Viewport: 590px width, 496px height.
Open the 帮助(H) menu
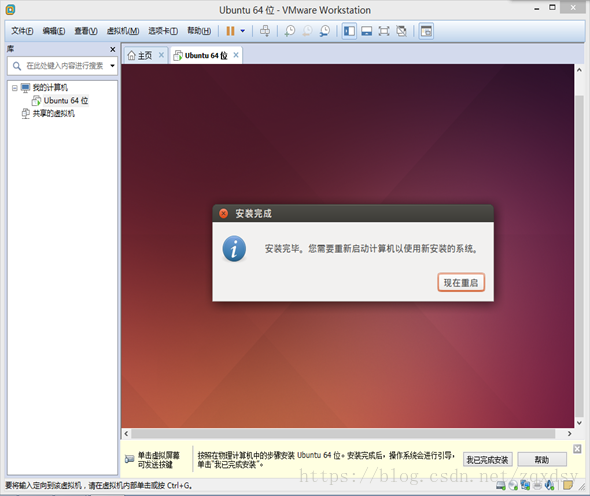pos(199,31)
